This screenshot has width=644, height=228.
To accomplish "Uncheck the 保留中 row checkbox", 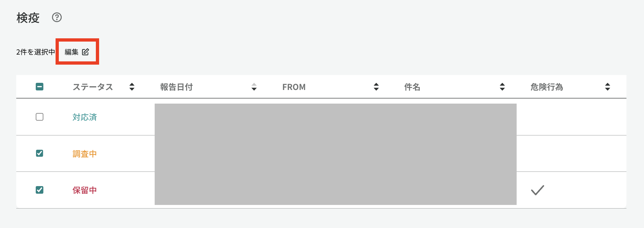I will point(40,190).
